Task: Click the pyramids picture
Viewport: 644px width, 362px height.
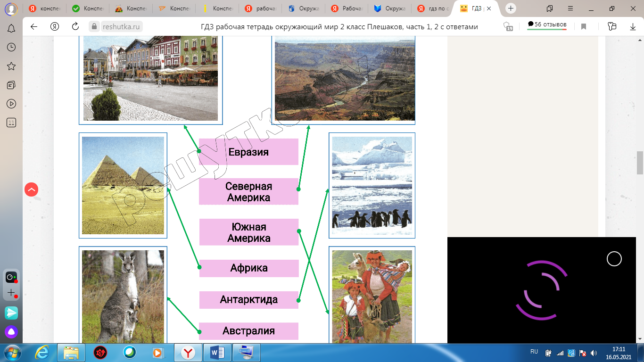Action: [x=123, y=185]
